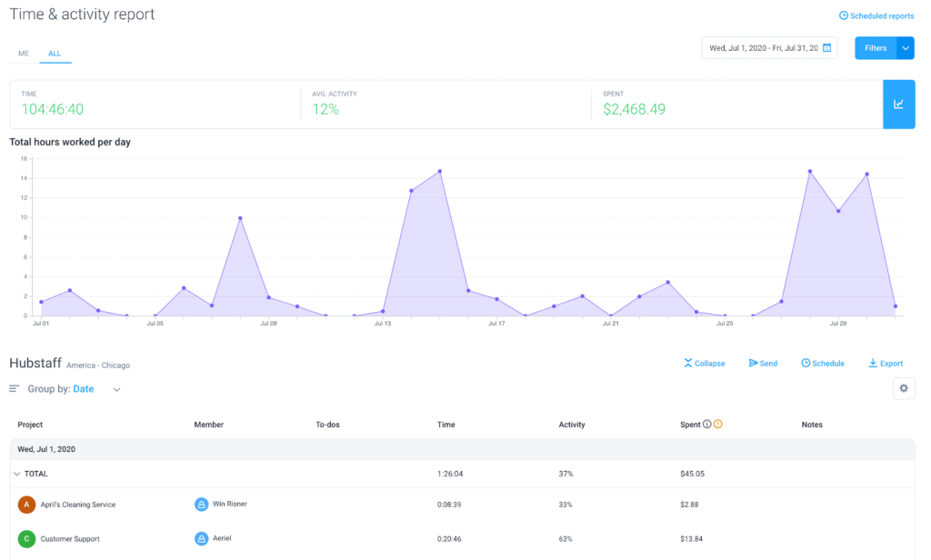Switch to the ME tab
Screen dimensions: 931x560
(x=23, y=54)
